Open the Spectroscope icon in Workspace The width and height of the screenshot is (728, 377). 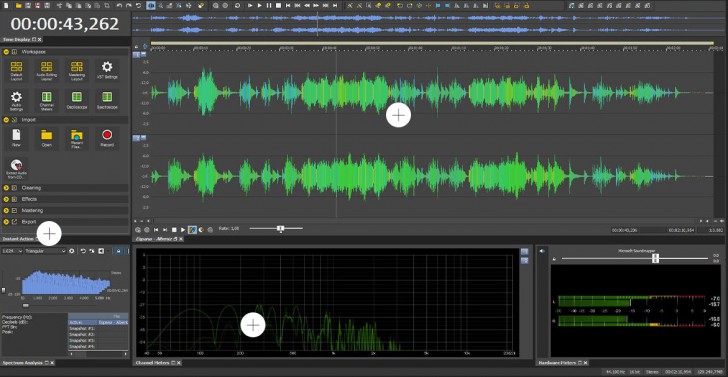[x=107, y=100]
